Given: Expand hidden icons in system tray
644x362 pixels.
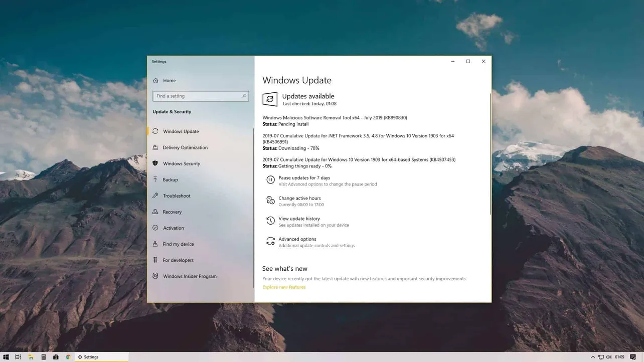Looking at the screenshot, I should tap(592, 356).
